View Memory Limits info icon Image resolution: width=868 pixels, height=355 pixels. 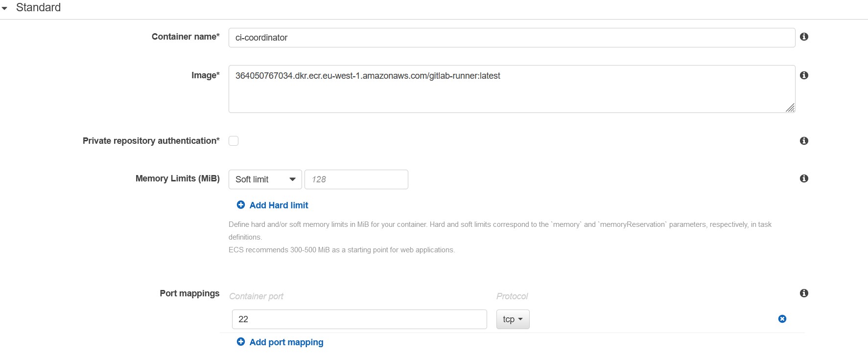coord(804,178)
